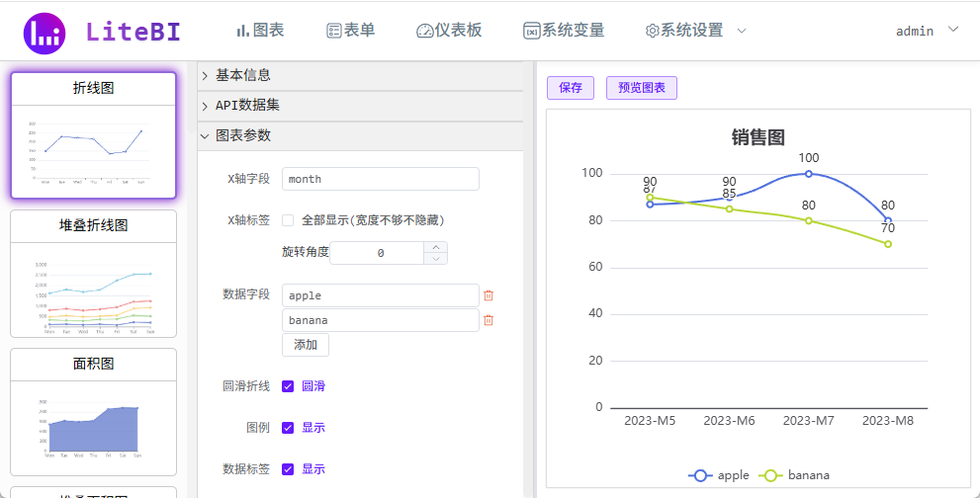The width and height of the screenshot is (980, 498).
Task: Click the 2023-M7 axis label
Action: [808, 421]
